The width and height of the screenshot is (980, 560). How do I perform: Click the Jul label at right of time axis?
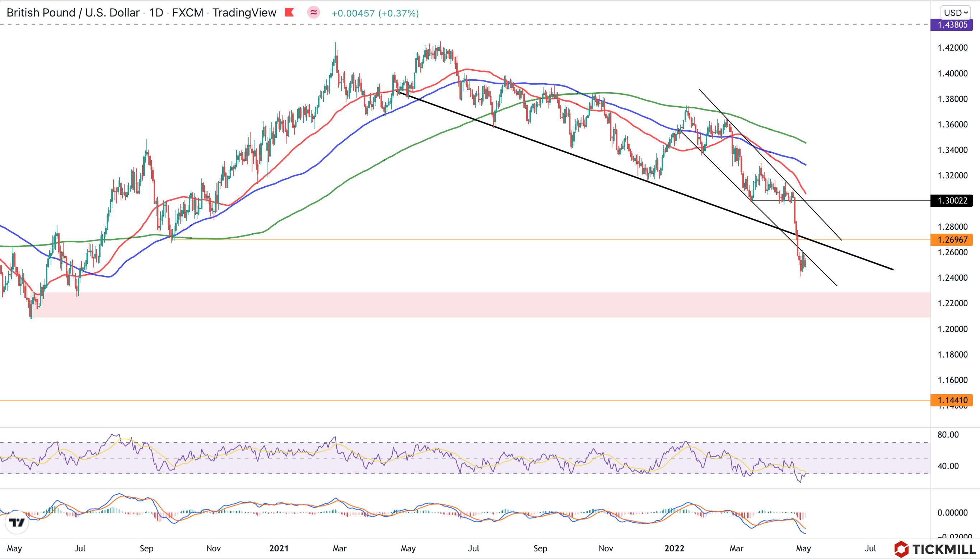[871, 549]
